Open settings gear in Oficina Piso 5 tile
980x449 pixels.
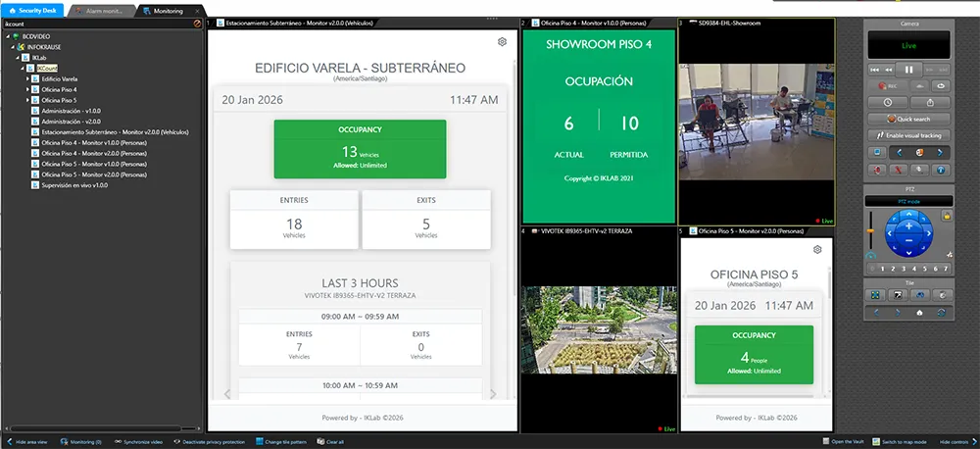[x=817, y=250]
